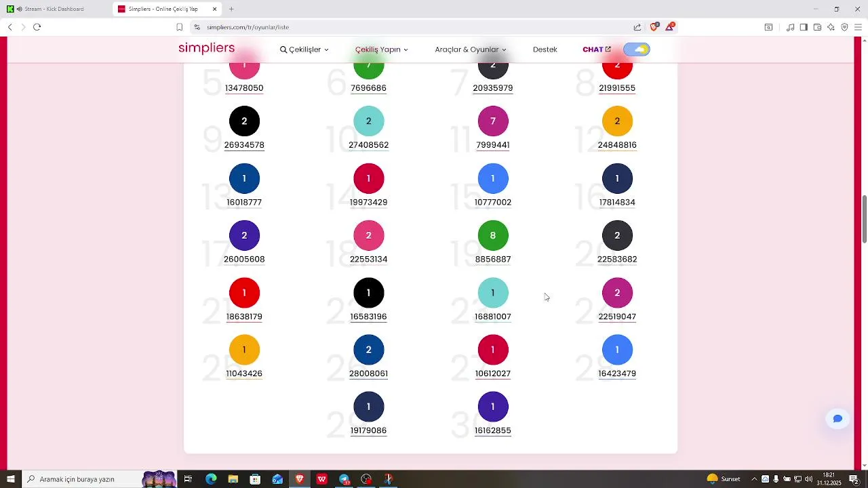The image size is (868, 488).
Task: Open the browser hamburger menu
Action: (858, 27)
